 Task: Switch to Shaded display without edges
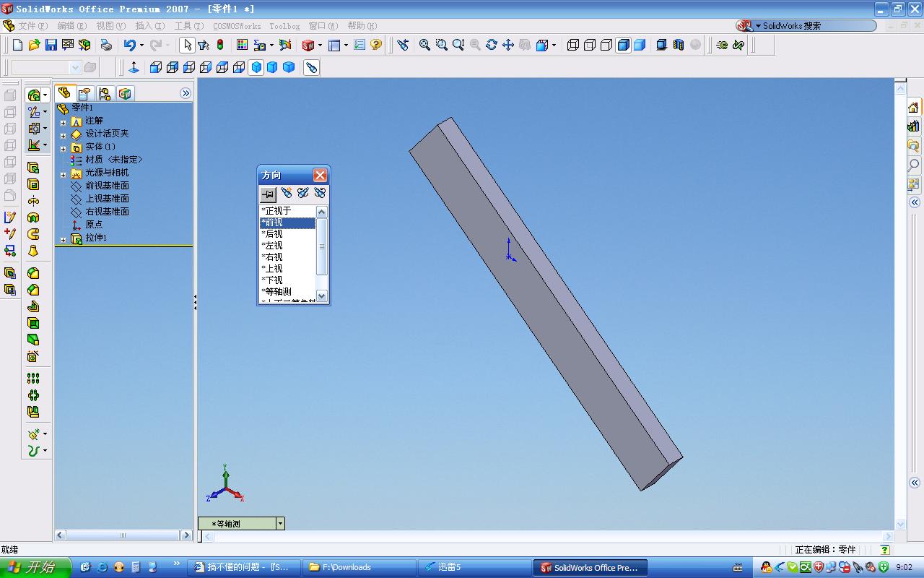(x=640, y=45)
